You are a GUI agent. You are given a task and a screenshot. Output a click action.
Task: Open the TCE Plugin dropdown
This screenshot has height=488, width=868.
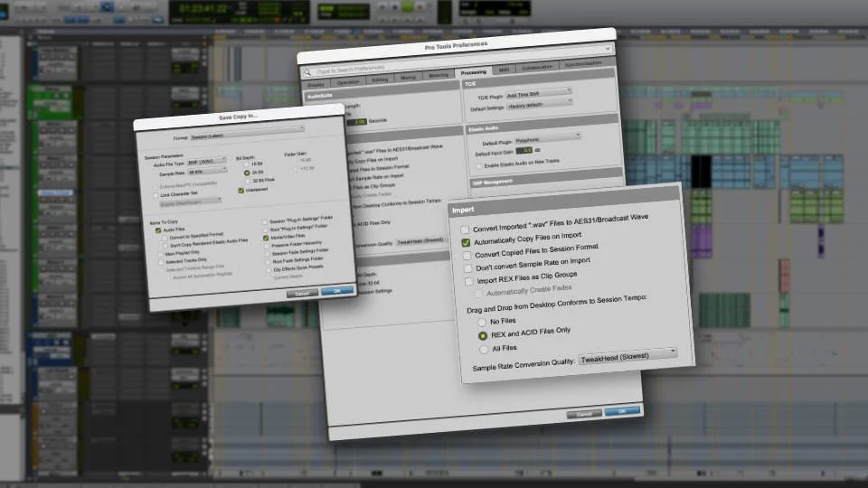point(538,93)
